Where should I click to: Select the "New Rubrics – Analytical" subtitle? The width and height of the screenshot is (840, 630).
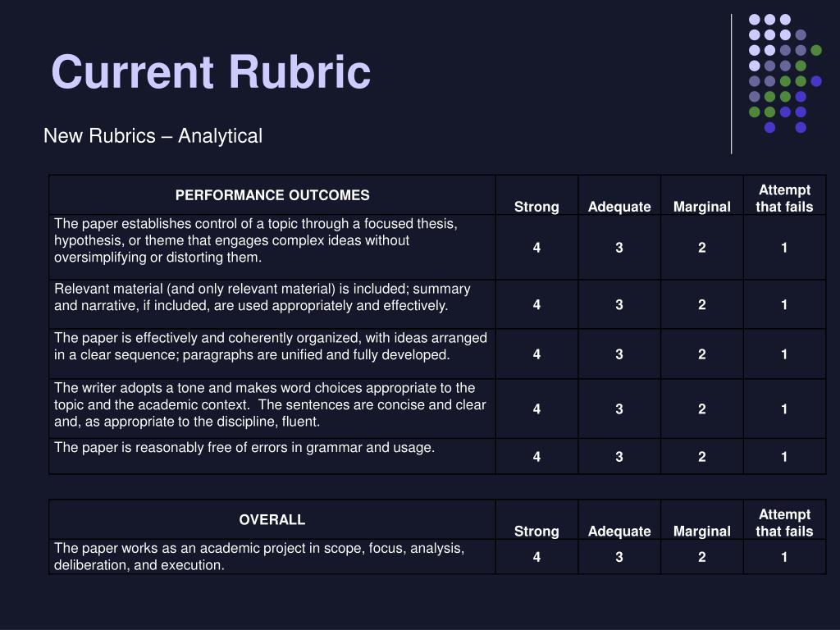pos(153,135)
